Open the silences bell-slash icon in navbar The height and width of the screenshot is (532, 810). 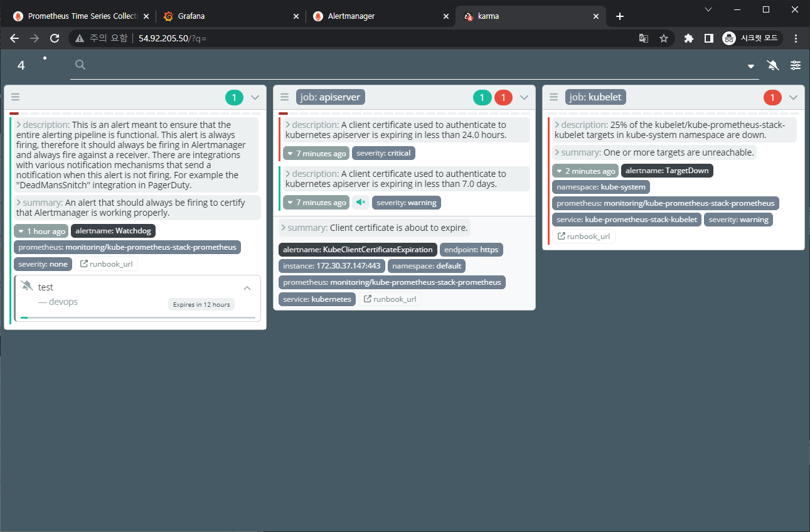tap(773, 65)
